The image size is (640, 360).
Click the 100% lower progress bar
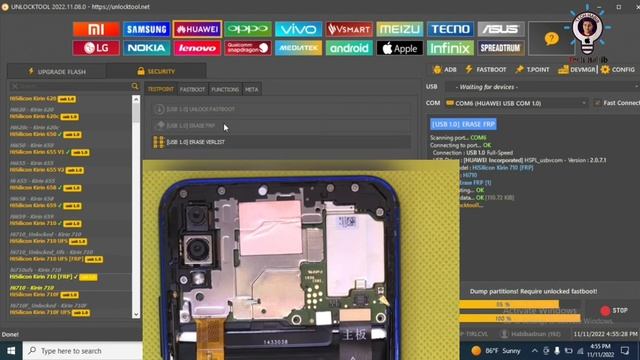[x=520, y=318]
